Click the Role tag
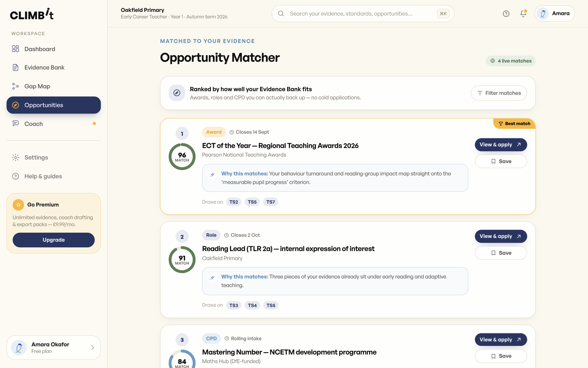Screen dimensions: 588x368 click(211, 235)
